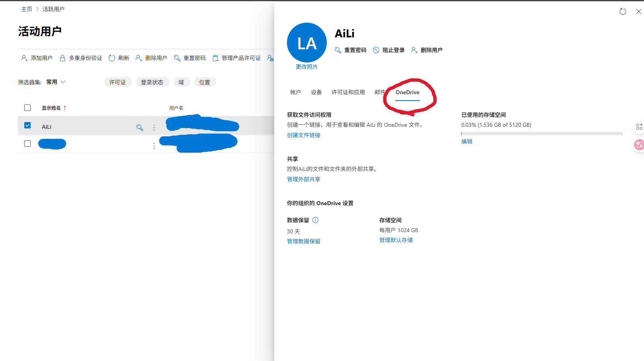Screen dimensions: 644x361
Task: Select all users via the header checkbox
Action: [27, 107]
